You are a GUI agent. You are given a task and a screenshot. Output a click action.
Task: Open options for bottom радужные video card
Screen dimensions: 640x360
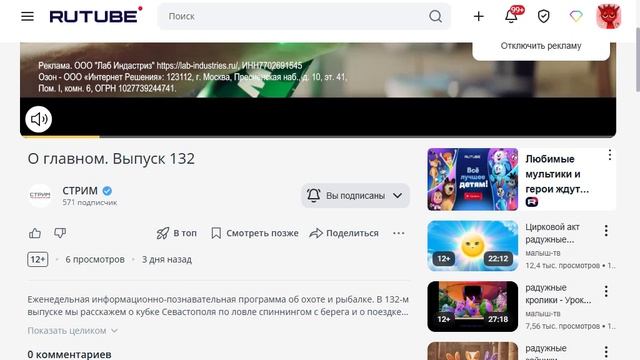(x=606, y=351)
